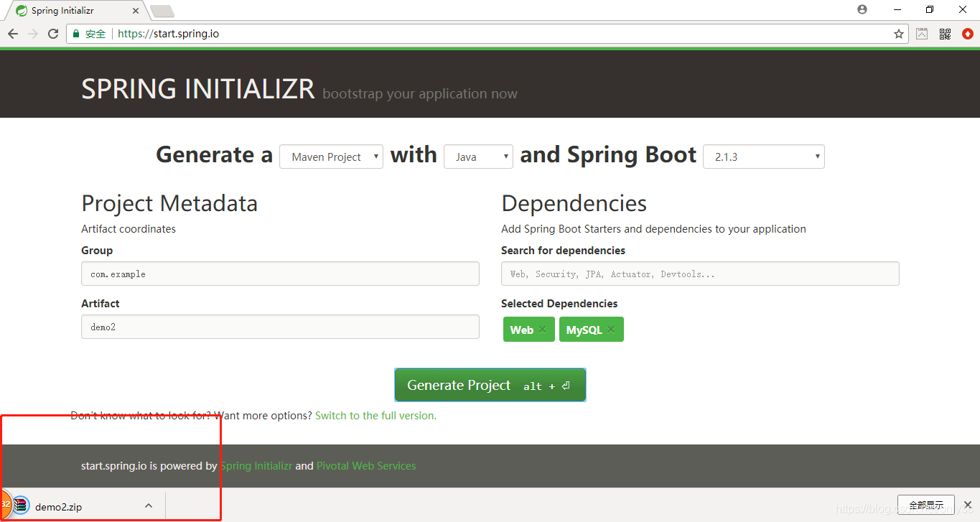
Task: Focus the Search for dependencies field
Action: tap(700, 274)
